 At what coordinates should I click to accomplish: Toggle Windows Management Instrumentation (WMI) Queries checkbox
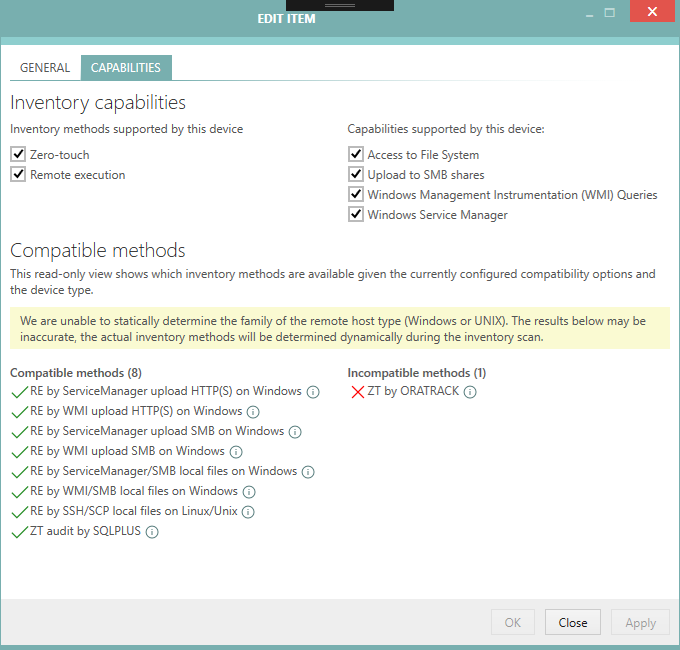pos(355,195)
